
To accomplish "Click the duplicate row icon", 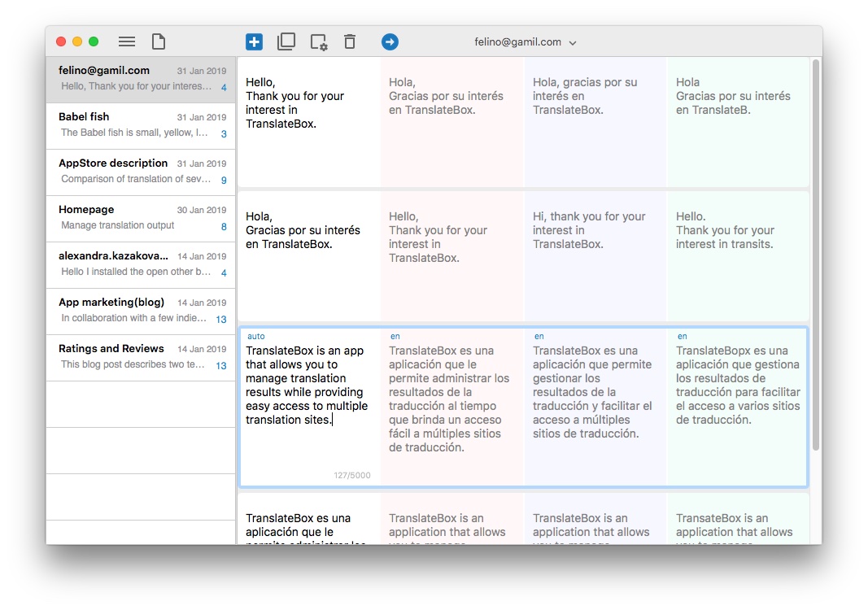I will [286, 42].
